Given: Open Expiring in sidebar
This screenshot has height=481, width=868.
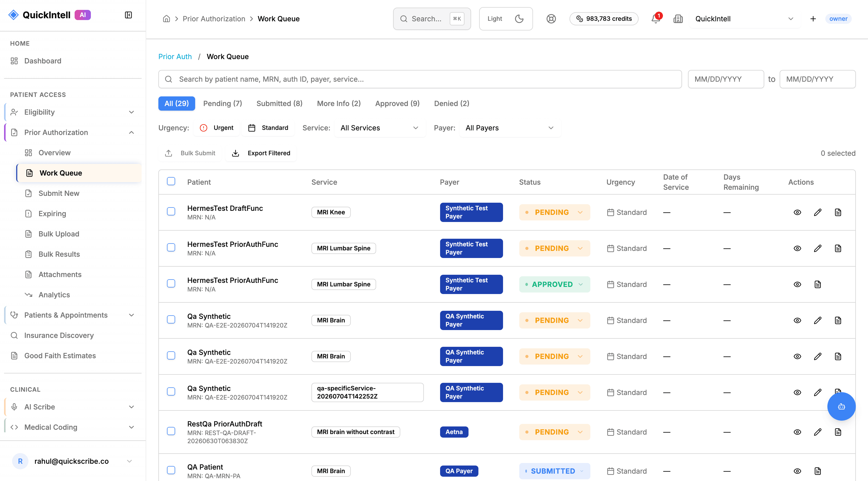Looking at the screenshot, I should (x=79, y=214).
